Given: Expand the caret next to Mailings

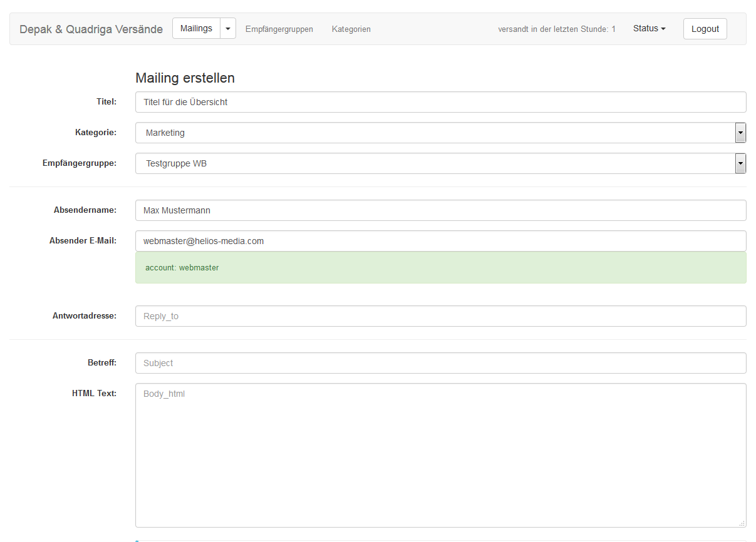Looking at the screenshot, I should click(228, 28).
